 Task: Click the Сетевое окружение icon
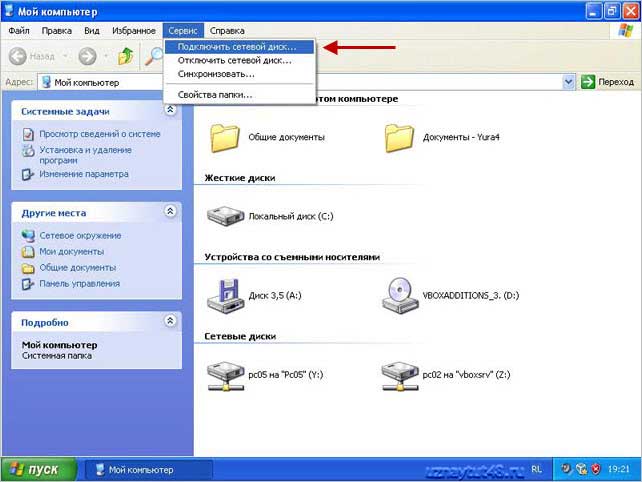(x=28, y=235)
